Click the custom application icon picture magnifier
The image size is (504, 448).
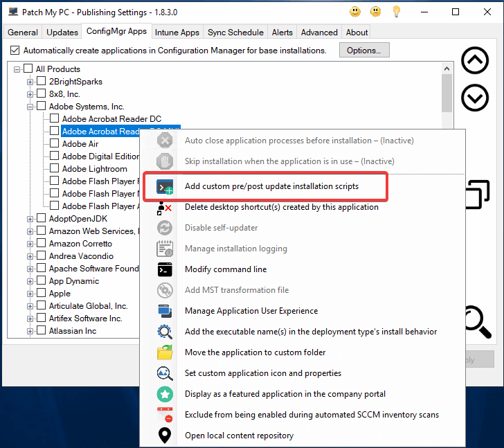click(x=165, y=373)
